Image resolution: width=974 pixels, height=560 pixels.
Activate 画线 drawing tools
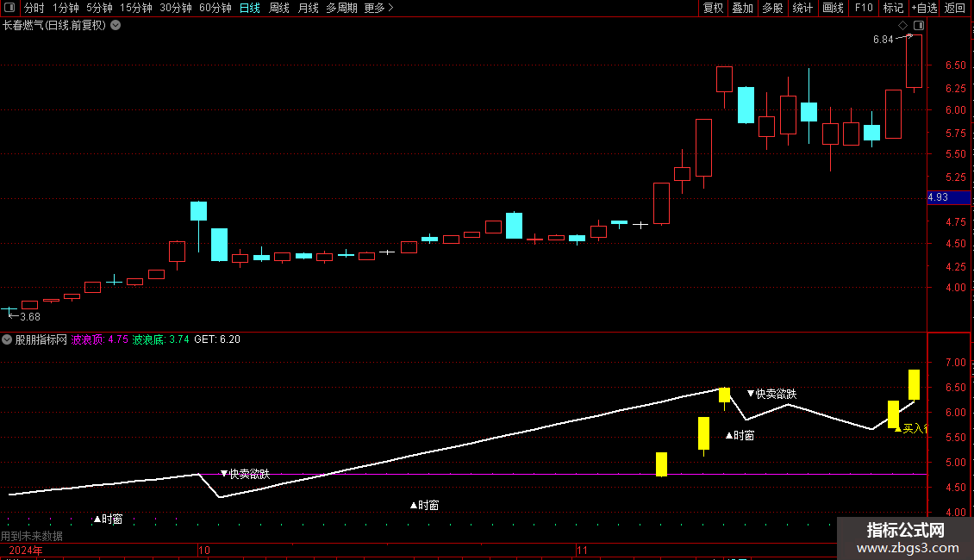[833, 8]
